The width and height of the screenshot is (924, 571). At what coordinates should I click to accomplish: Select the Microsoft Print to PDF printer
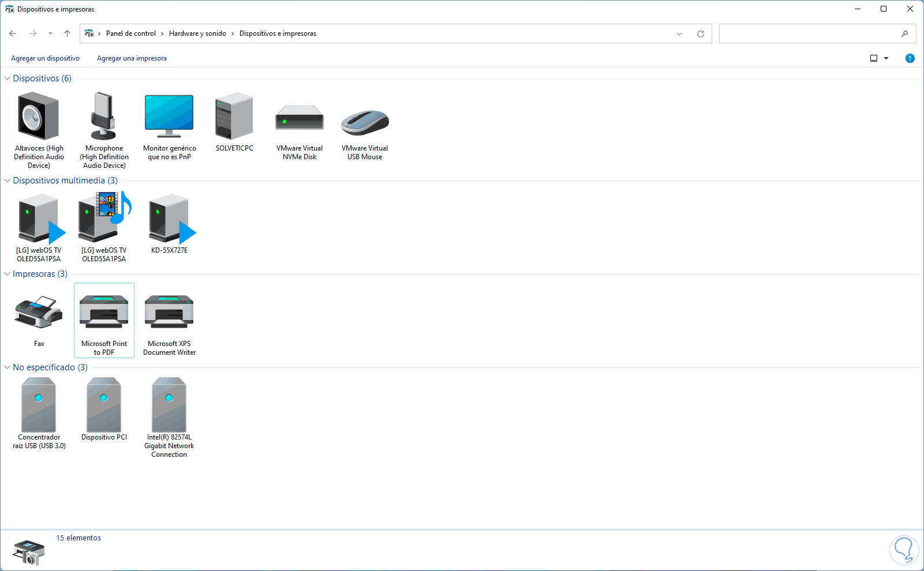pos(104,321)
